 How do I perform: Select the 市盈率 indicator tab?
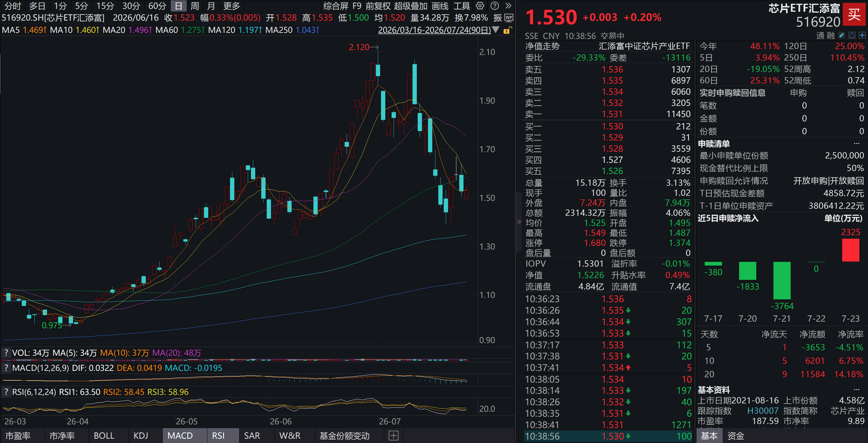[18, 436]
